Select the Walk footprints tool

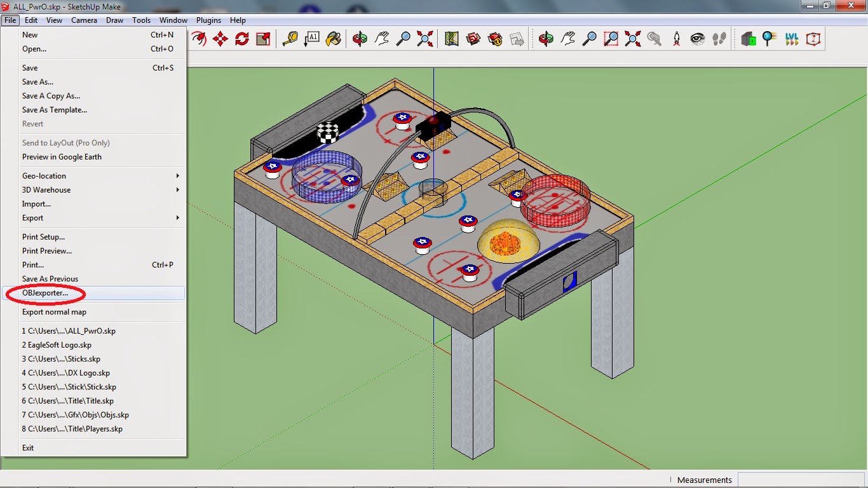pyautogui.click(x=719, y=39)
